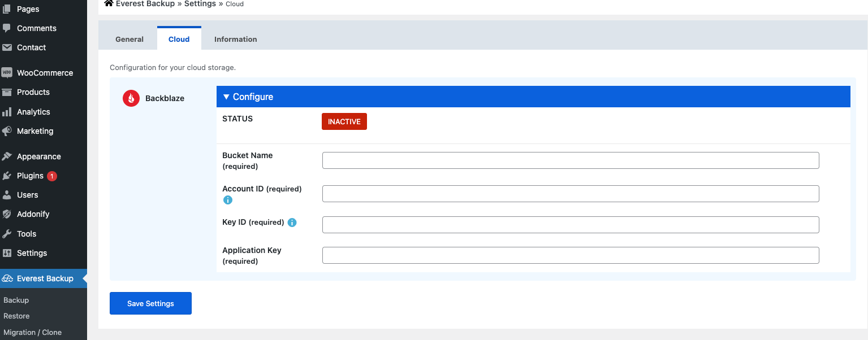Click the Everest Backup home icon

(109, 3)
